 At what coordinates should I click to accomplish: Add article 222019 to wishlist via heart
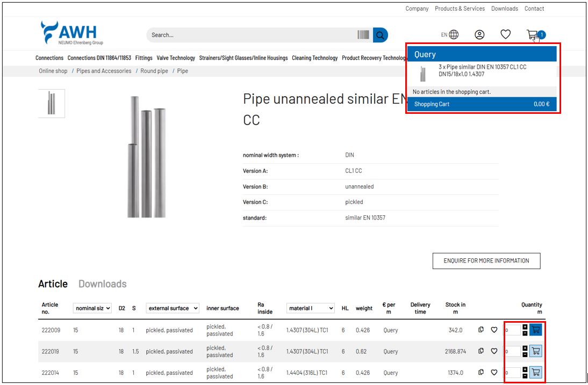click(x=494, y=351)
